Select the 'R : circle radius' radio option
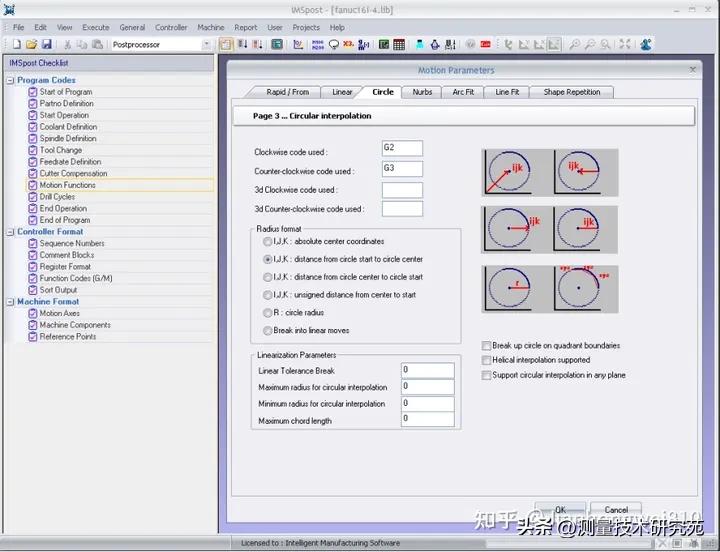 [267, 312]
